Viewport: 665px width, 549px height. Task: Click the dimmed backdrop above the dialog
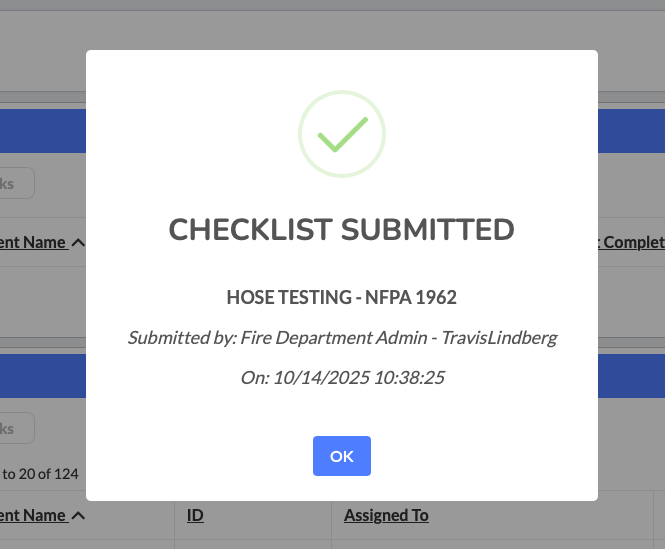pos(342,22)
